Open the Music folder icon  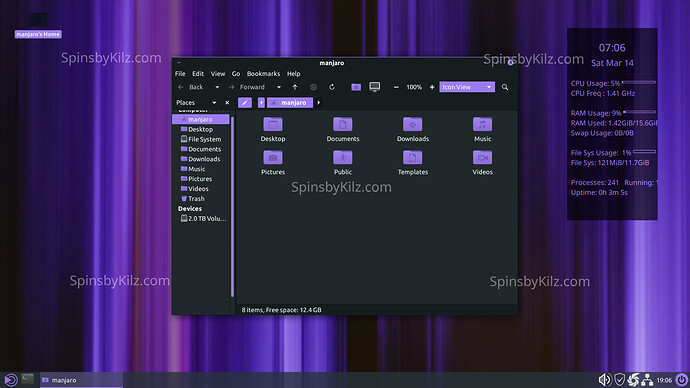[x=482, y=124]
